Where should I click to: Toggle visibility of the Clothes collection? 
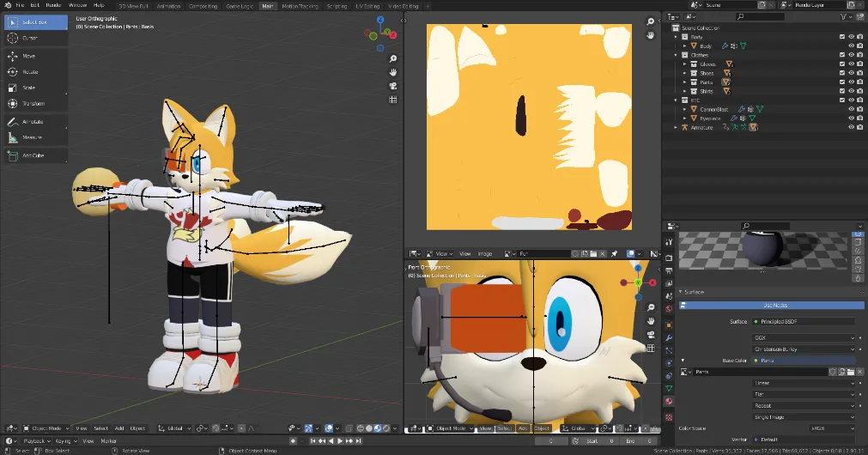[x=851, y=55]
